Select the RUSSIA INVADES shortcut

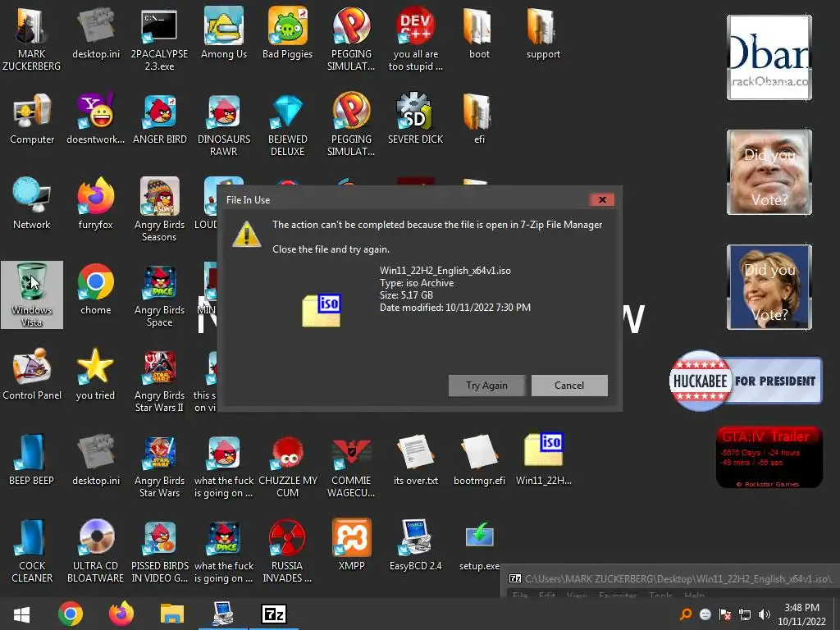tap(288, 550)
